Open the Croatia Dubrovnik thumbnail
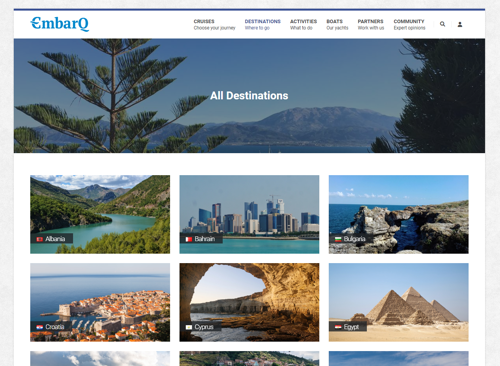 (x=100, y=302)
